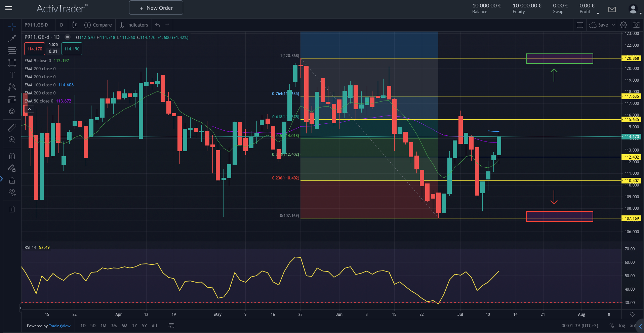Toggle percent scale at bottom right
Image resolution: width=644 pixels, height=333 pixels.
(x=612, y=326)
